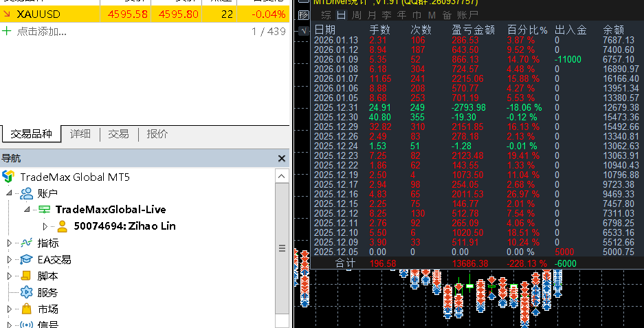Click the TradeMaxGlobal-Live server icon
Image resolution: width=644 pixels, height=328 pixels.
[44, 210]
